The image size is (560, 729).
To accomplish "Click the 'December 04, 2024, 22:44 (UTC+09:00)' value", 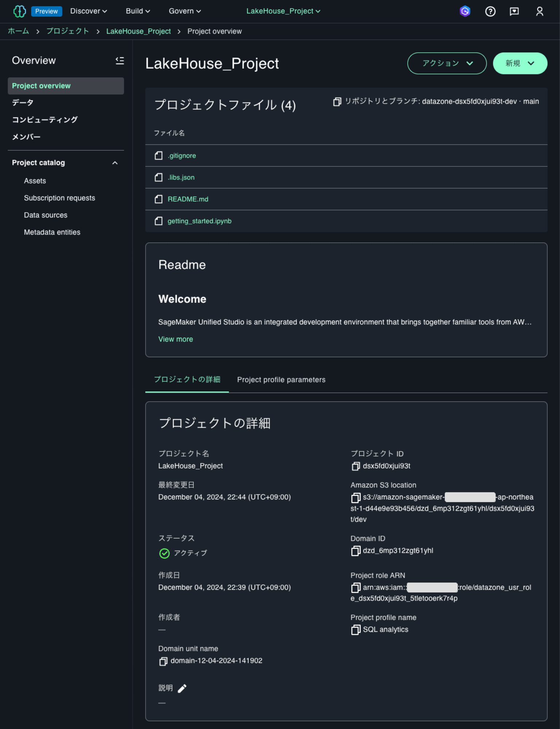I will [224, 498].
